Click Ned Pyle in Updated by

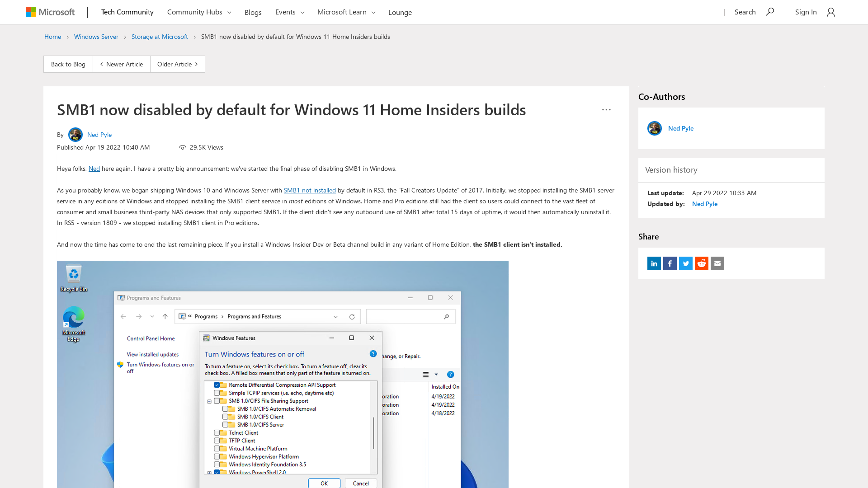[x=705, y=204]
